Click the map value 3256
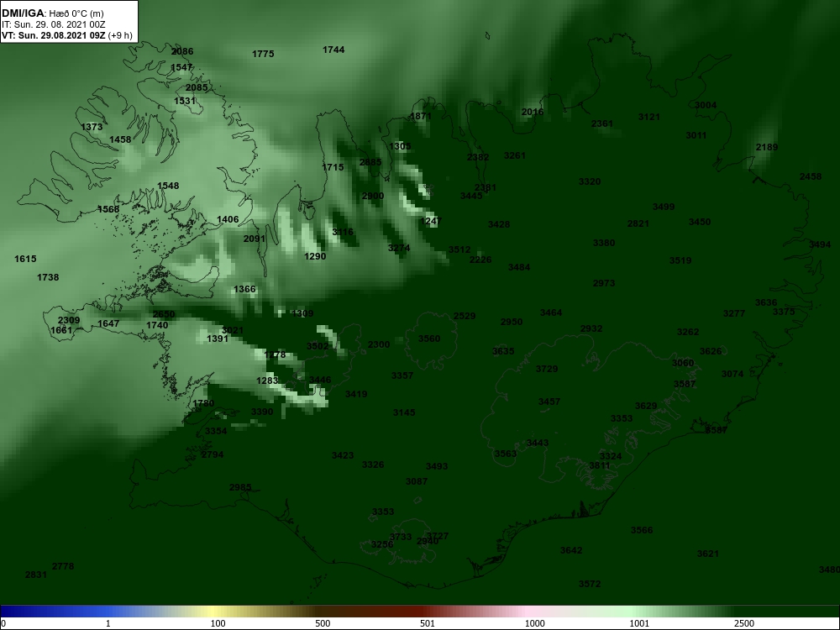Image resolution: width=840 pixels, height=630 pixels. click(x=382, y=544)
